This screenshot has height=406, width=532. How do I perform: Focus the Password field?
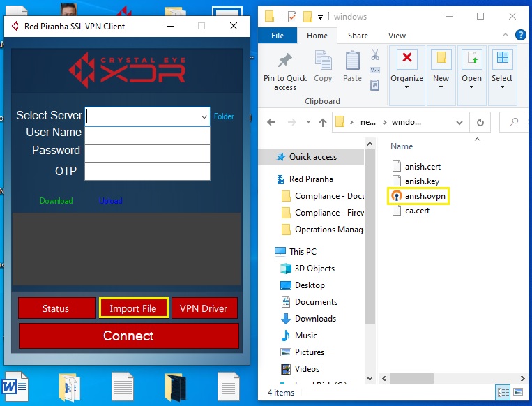tap(147, 153)
